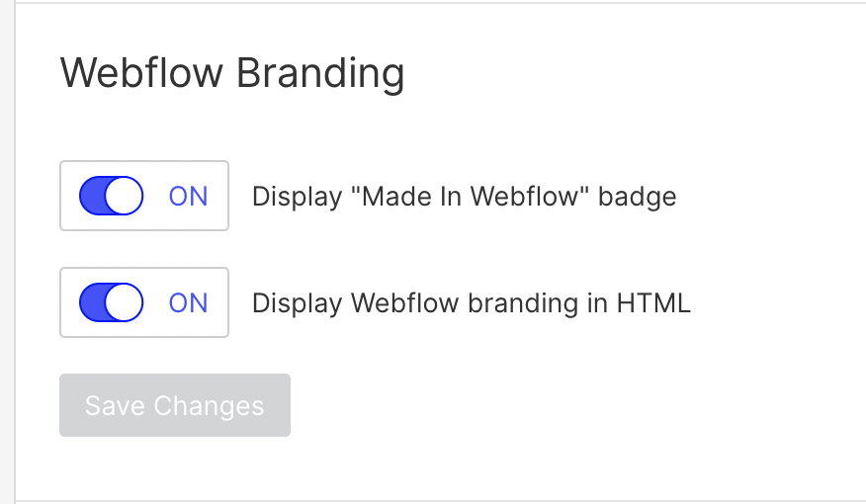
Task: Click the Save Changes button
Action: click(175, 405)
